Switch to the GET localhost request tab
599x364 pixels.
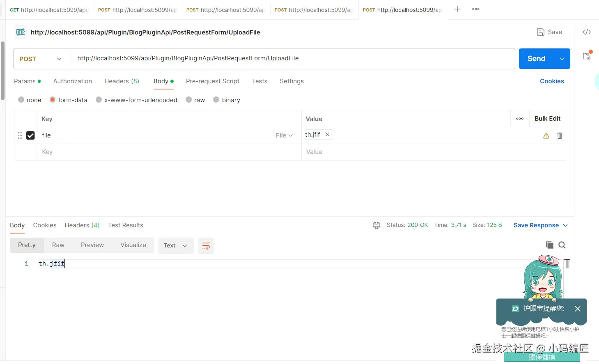(x=49, y=10)
